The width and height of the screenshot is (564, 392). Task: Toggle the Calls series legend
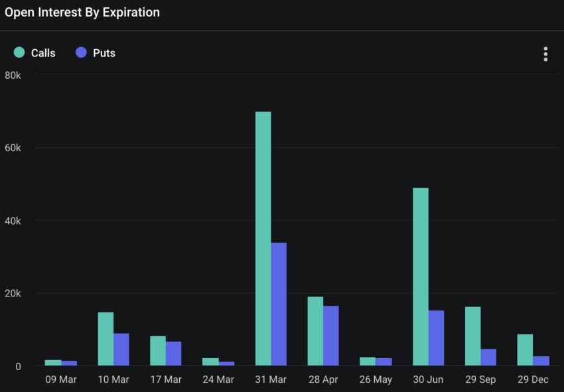pos(35,53)
